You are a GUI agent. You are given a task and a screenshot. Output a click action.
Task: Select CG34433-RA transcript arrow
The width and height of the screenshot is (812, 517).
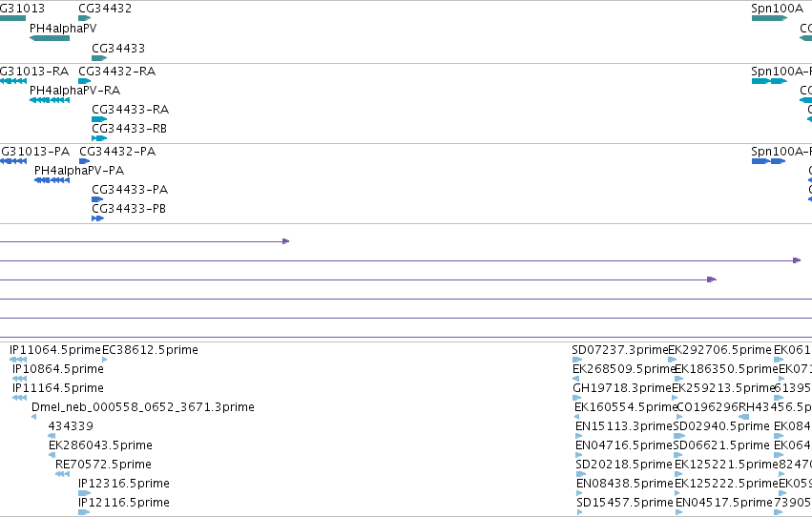(99, 119)
